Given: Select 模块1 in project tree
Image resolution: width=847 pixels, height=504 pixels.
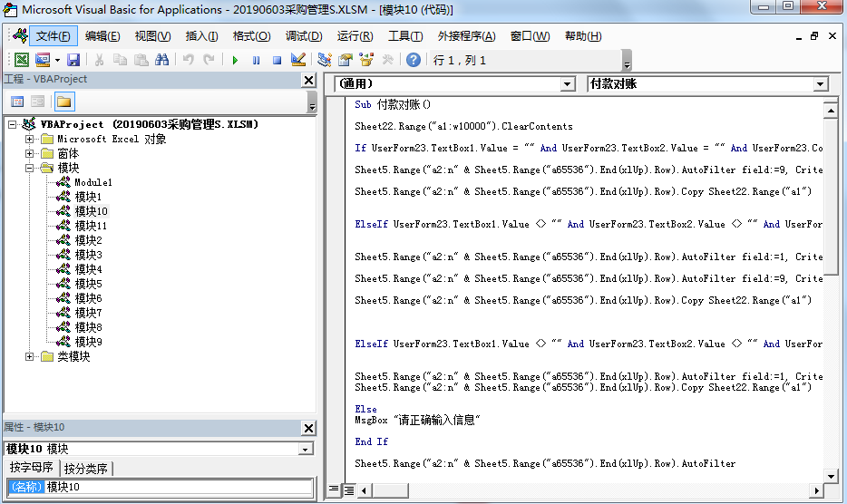Looking at the screenshot, I should pos(88,198).
